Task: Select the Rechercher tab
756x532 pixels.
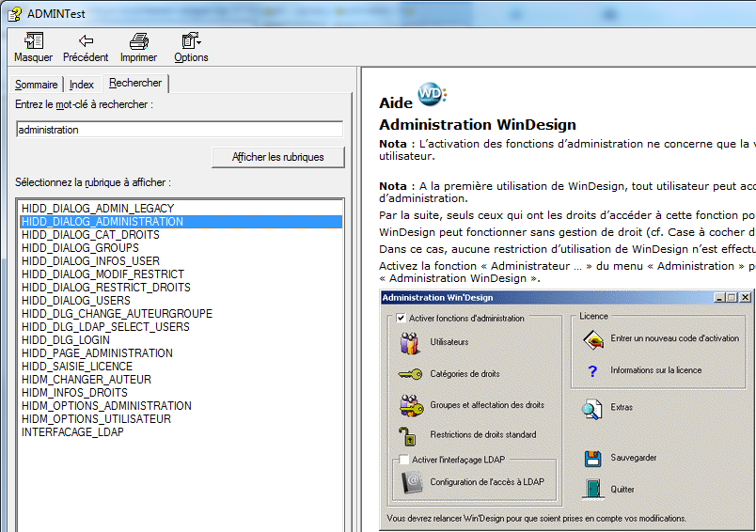Action: [x=135, y=83]
